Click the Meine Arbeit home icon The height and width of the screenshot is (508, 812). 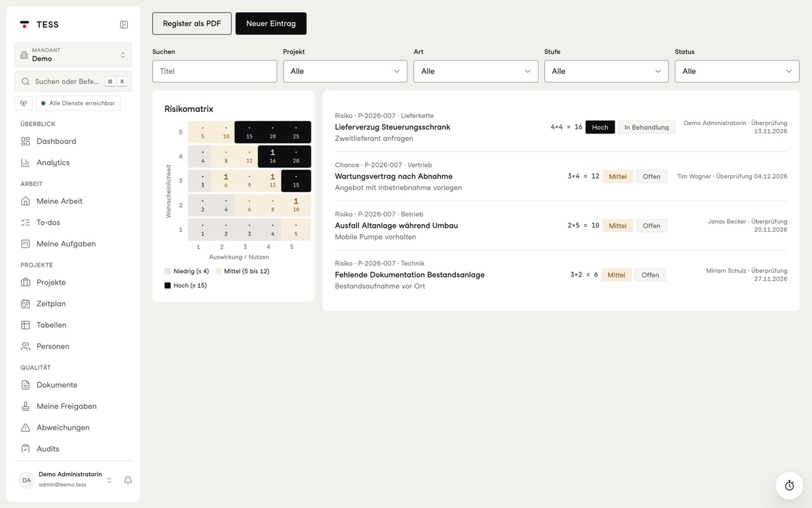point(25,201)
